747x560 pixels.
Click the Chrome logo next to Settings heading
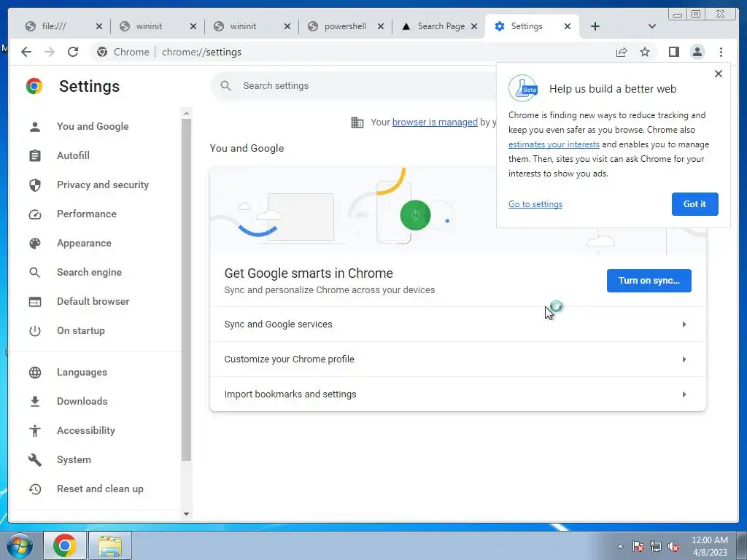34,86
